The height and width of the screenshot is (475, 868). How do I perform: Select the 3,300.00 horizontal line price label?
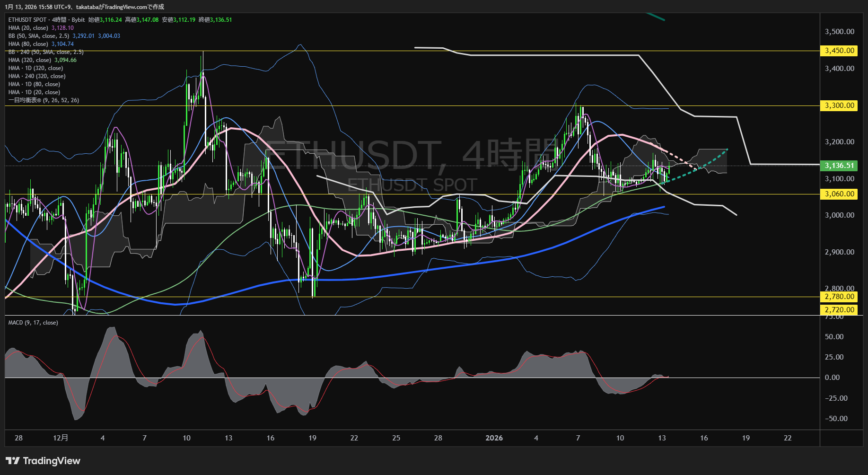(x=839, y=106)
